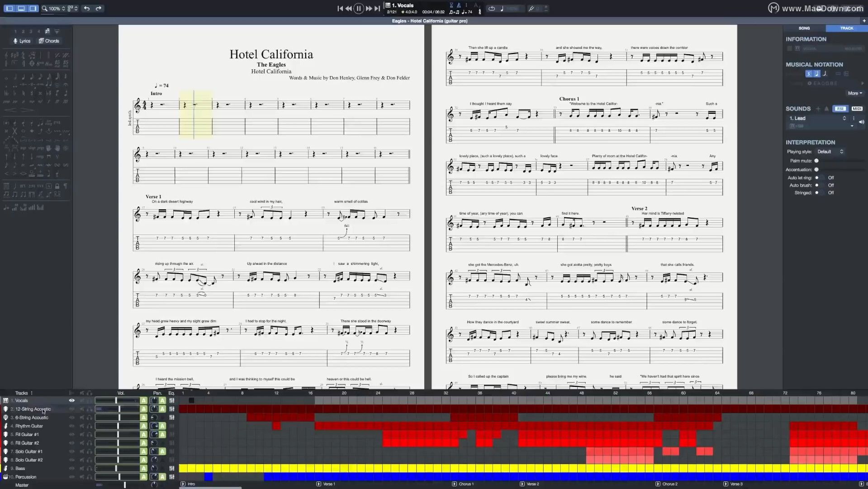The height and width of the screenshot is (489, 868).
Task: Pause the playback
Action: point(359,8)
